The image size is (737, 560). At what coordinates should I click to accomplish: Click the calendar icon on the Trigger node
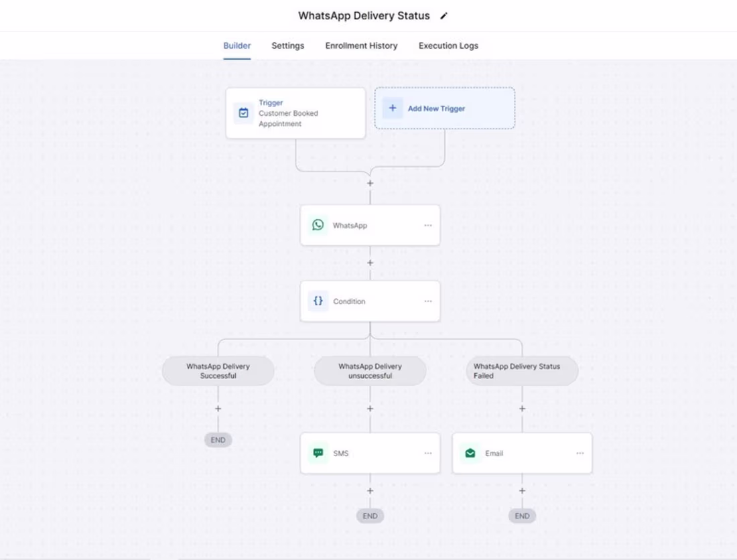[243, 113]
